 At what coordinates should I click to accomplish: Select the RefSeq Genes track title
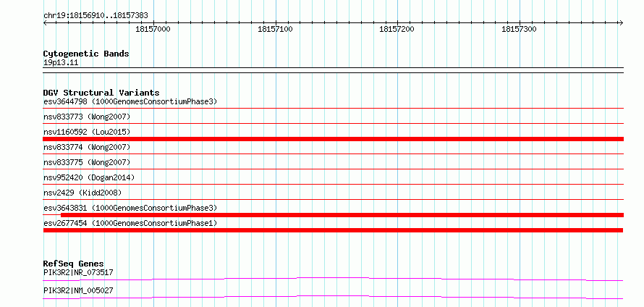click(x=74, y=264)
